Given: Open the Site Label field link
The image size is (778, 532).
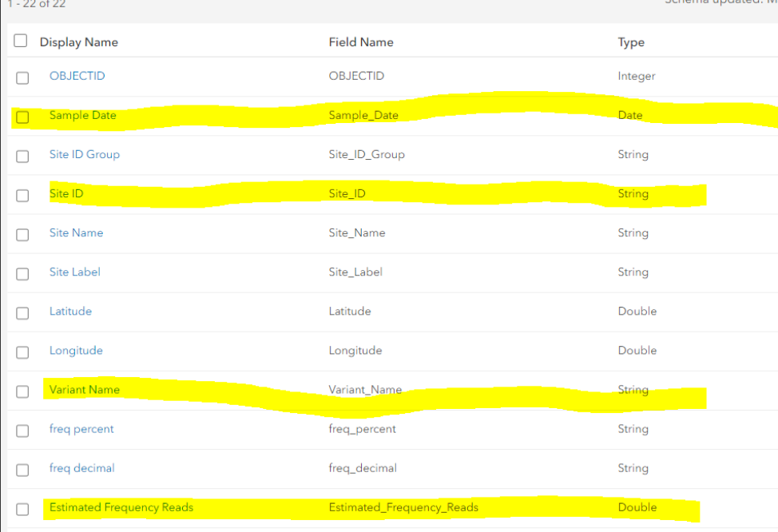Looking at the screenshot, I should click(x=74, y=272).
